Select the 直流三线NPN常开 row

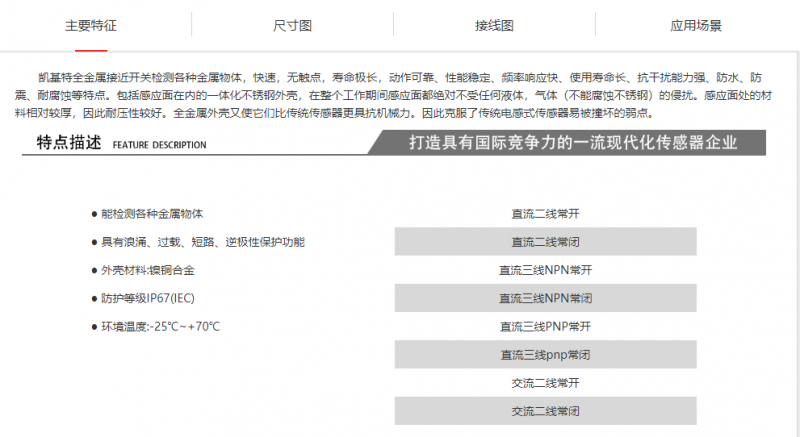(545, 269)
